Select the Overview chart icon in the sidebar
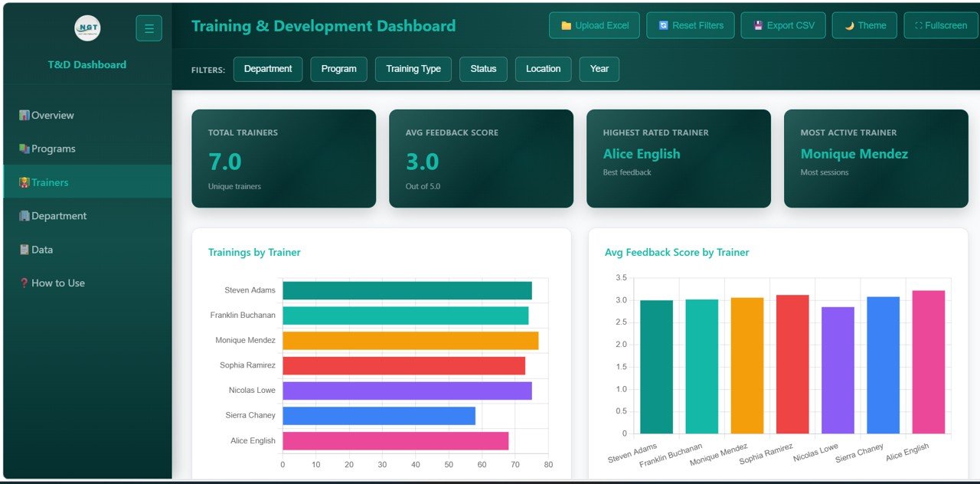Image resolution: width=980 pixels, height=484 pixels. tap(25, 115)
